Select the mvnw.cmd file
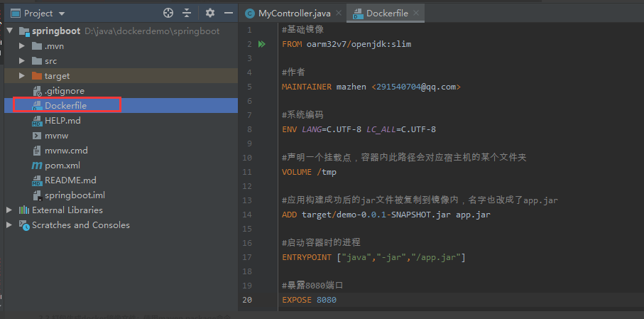The height and width of the screenshot is (319, 644). pos(66,151)
